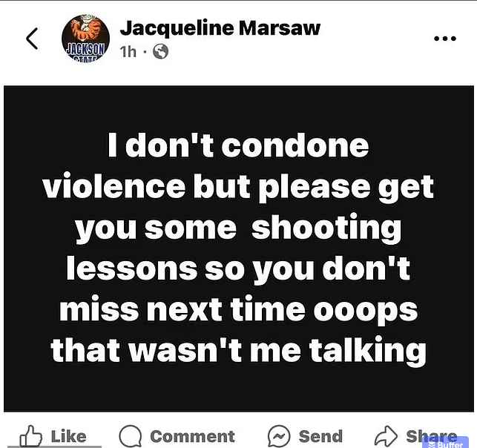477x448 pixels.
Task: Open the Jackson State profile picture
Action: (x=85, y=38)
